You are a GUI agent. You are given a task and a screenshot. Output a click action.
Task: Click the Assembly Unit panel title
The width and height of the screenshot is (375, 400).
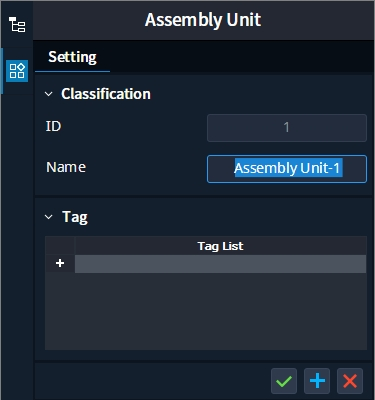tap(203, 20)
